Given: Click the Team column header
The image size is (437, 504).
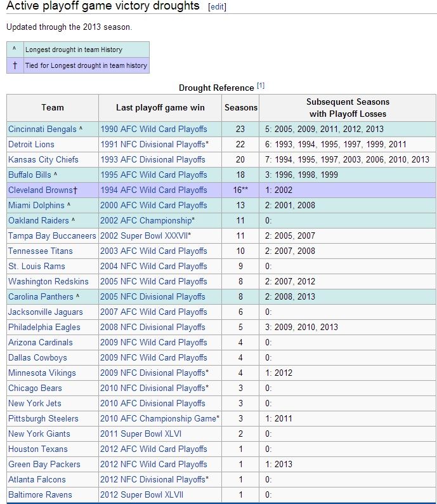Looking at the screenshot, I should (53, 108).
